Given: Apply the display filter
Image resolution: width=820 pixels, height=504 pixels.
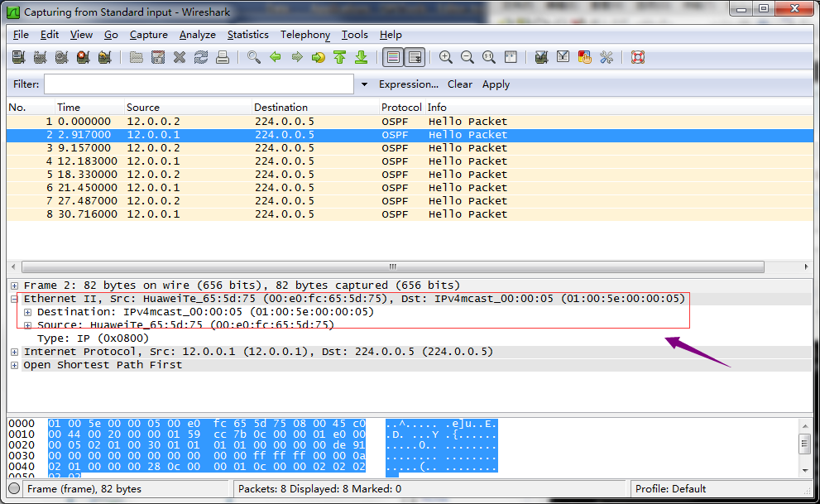Looking at the screenshot, I should coord(496,84).
